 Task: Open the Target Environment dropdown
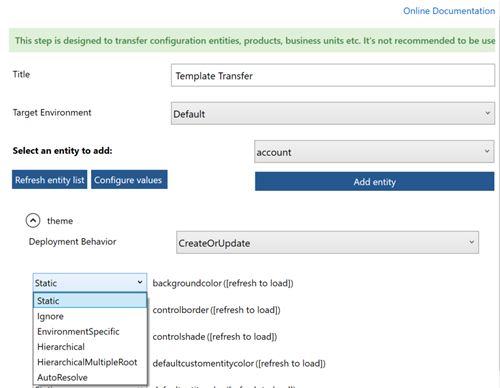point(333,114)
